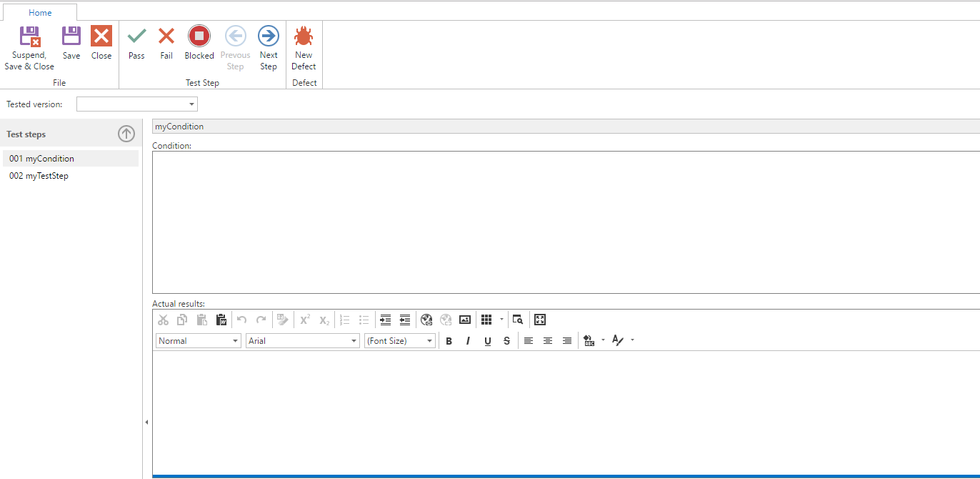
Task: Toggle underline formatting
Action: [x=487, y=341]
